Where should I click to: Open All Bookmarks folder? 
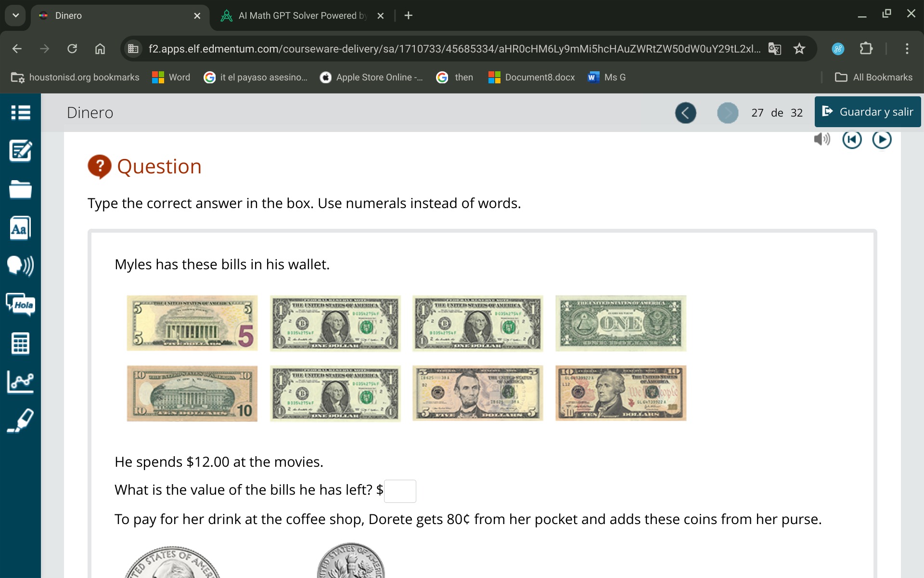click(x=874, y=77)
